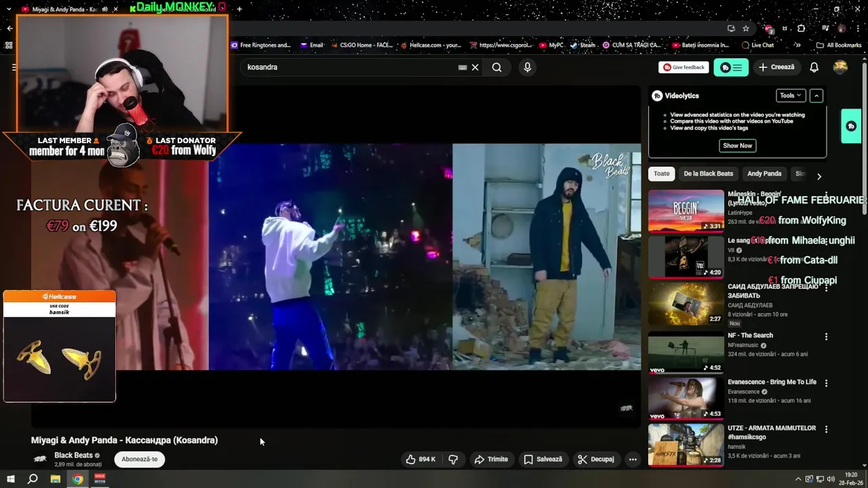
Task: Open the Black Beats channel name
Action: point(73,455)
